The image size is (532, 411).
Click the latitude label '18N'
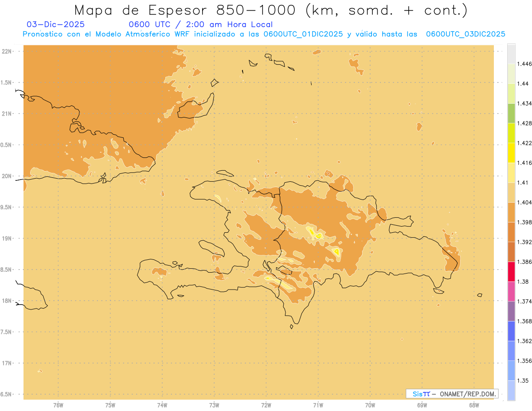(7, 301)
